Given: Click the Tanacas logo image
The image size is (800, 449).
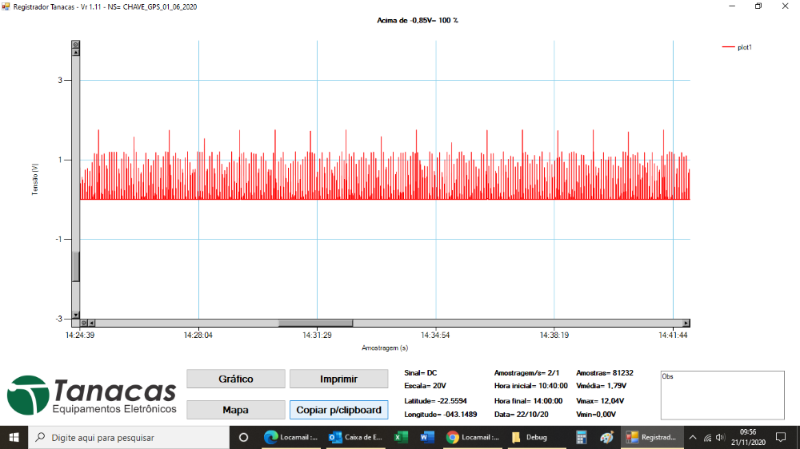Looking at the screenshot, I should click(92, 396).
